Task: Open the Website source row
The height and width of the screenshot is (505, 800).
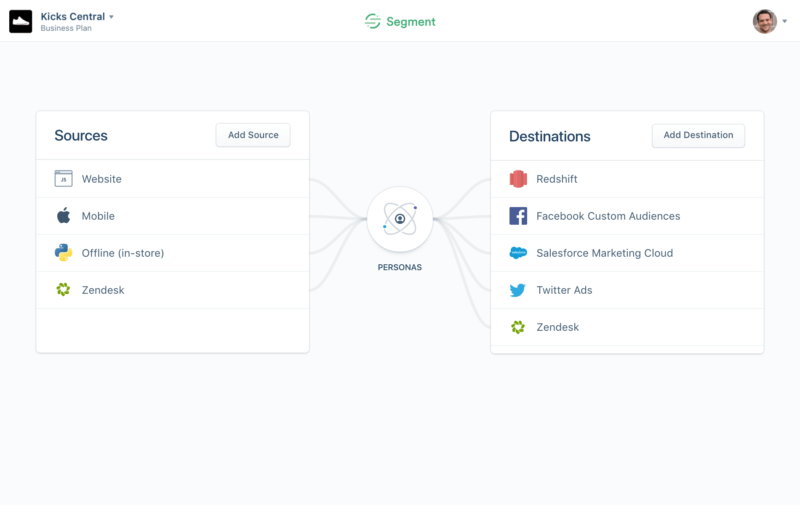Action: point(172,179)
